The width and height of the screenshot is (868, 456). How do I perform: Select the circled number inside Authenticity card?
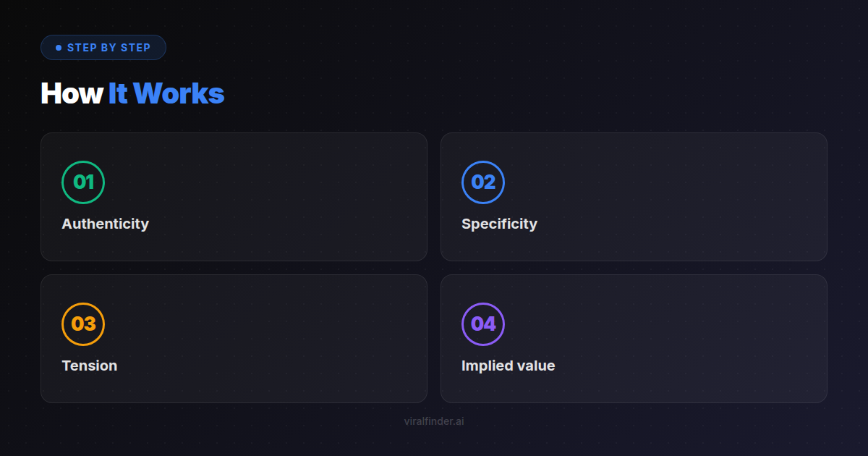[x=84, y=182]
